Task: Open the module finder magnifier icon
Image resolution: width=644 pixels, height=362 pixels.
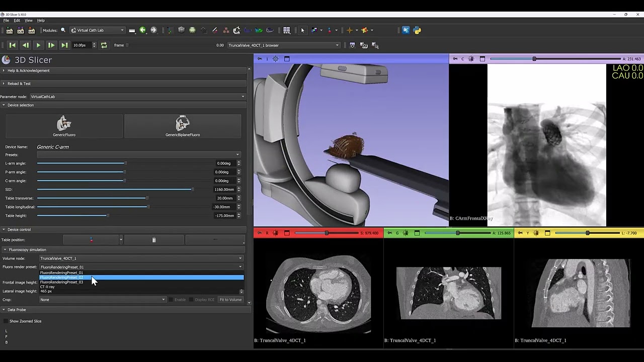Action: (x=63, y=30)
